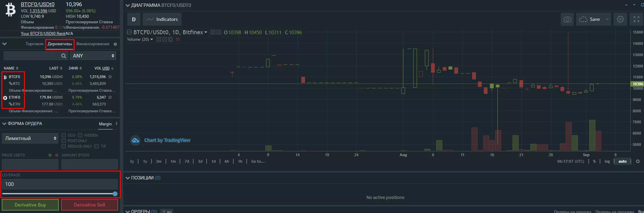Viewport: 644px width, 213px height.
Task: Open ticker list settings gear
Action: click(x=115, y=44)
